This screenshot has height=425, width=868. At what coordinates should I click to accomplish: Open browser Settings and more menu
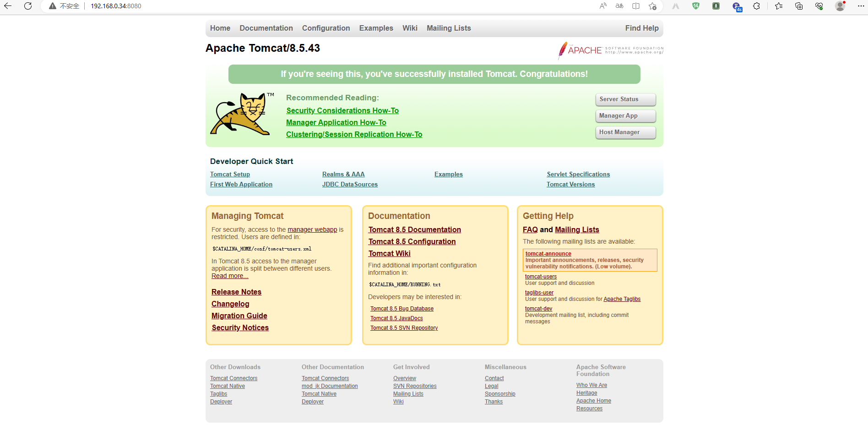click(x=861, y=6)
